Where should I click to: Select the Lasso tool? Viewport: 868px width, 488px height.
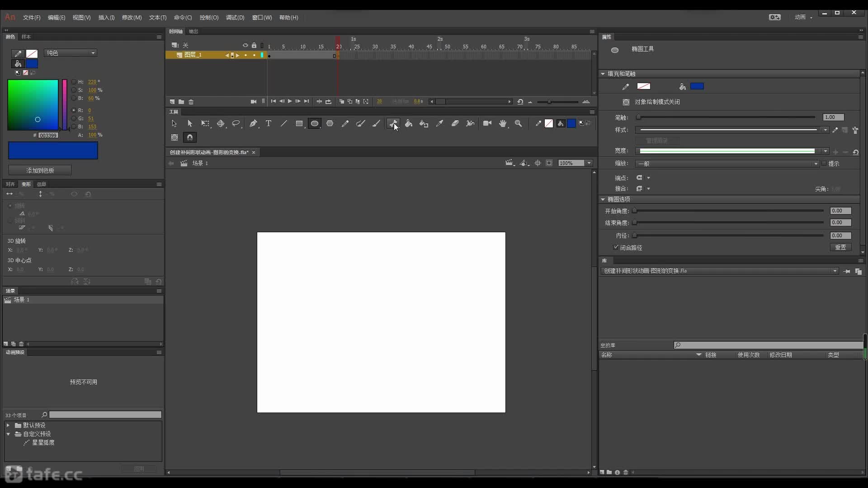click(x=236, y=123)
